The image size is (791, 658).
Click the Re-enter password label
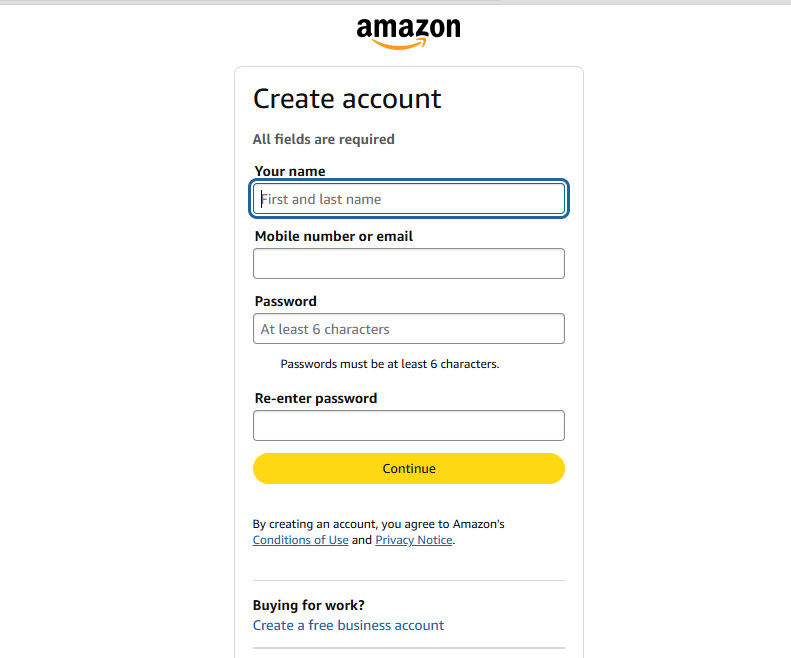click(x=315, y=398)
